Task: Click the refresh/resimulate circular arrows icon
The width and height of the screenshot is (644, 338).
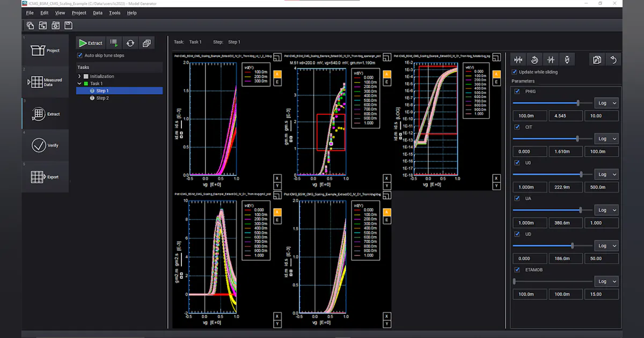Action: [130, 43]
